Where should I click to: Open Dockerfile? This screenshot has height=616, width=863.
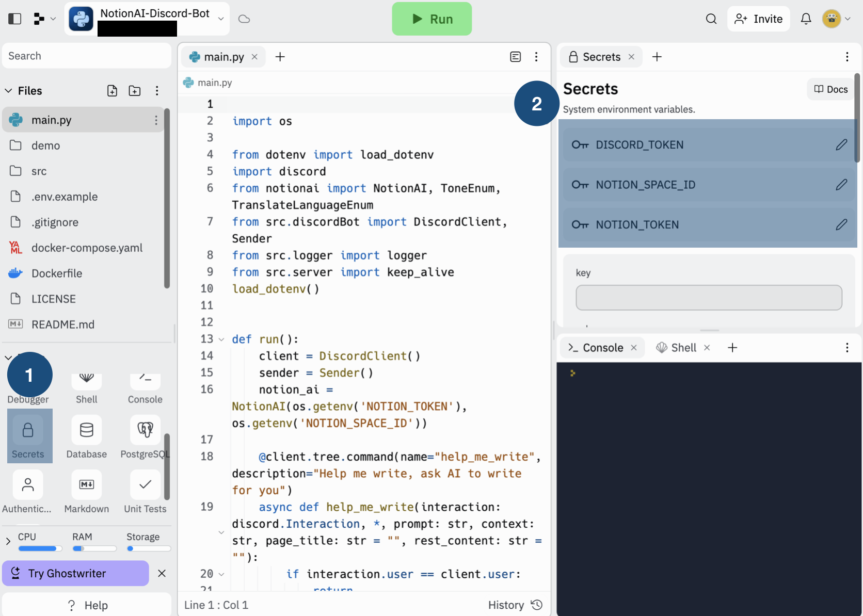tap(83, 273)
